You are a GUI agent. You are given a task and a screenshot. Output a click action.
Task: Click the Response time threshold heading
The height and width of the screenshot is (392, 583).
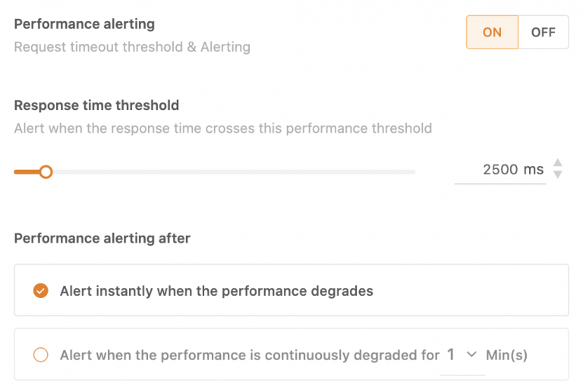point(96,105)
